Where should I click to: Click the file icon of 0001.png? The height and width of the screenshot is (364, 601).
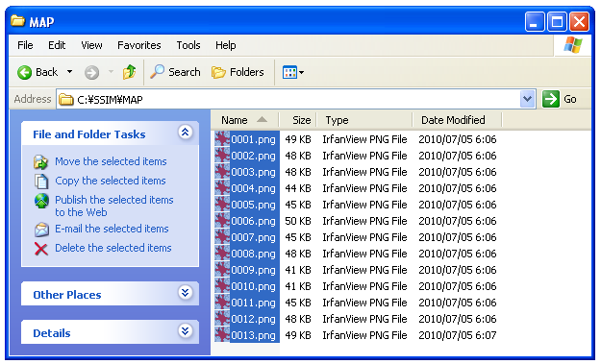(x=222, y=139)
